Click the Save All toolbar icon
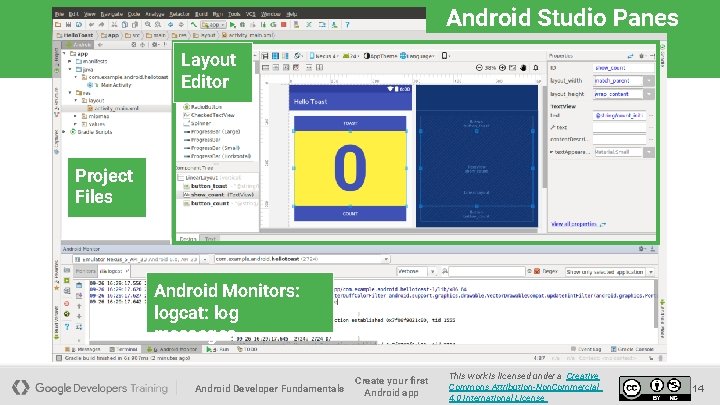Image resolution: width=720 pixels, height=405 pixels. (x=68, y=25)
